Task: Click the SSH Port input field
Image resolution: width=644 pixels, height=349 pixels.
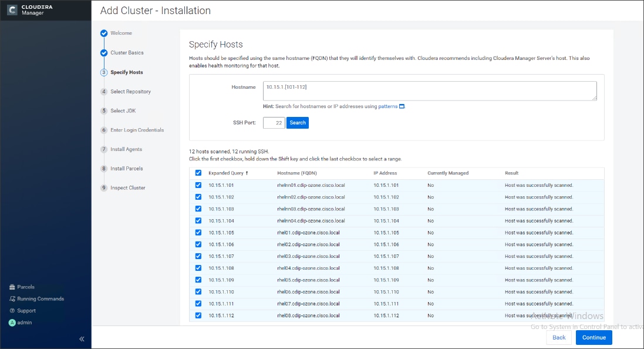Action: (274, 123)
